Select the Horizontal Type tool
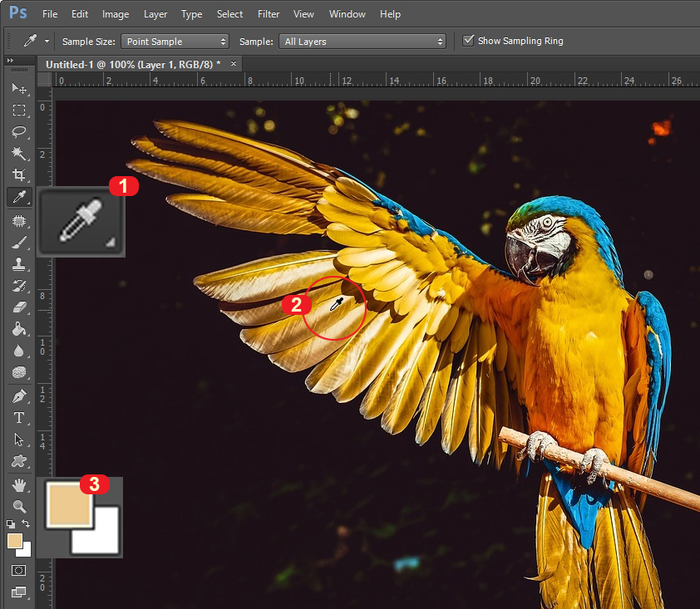Screen dimensions: 700x609 tap(19, 418)
